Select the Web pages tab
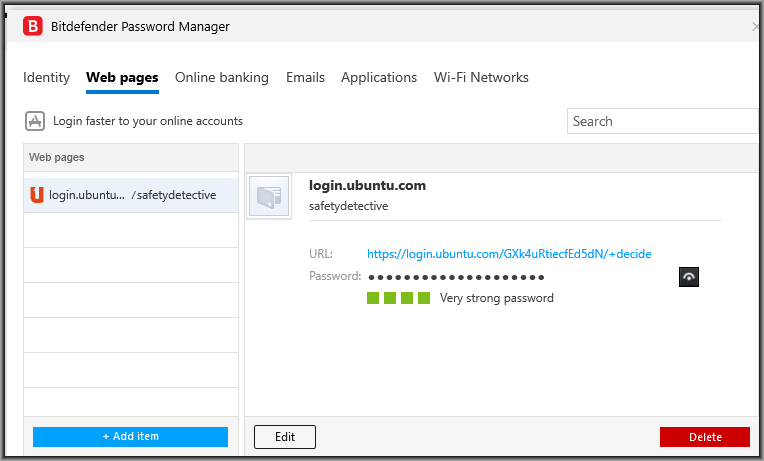This screenshot has width=764, height=461. (122, 77)
